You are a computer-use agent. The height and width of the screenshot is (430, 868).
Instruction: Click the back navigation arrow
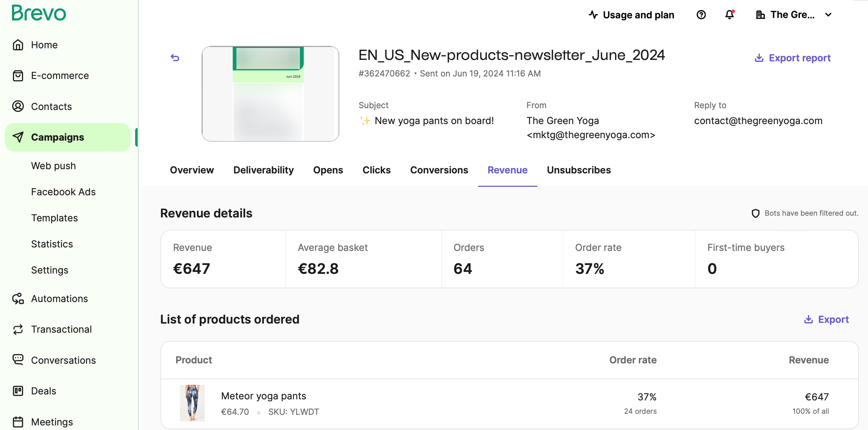(x=175, y=57)
